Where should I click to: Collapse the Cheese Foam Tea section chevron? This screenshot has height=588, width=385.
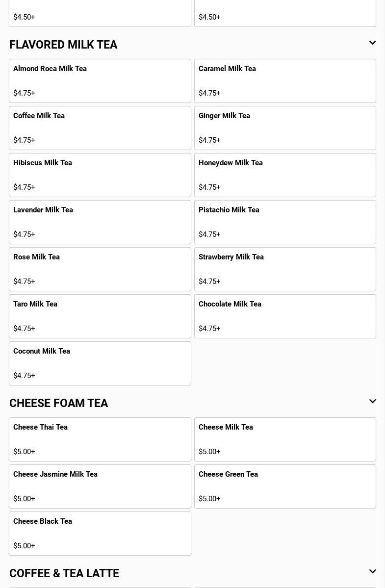coord(372,402)
